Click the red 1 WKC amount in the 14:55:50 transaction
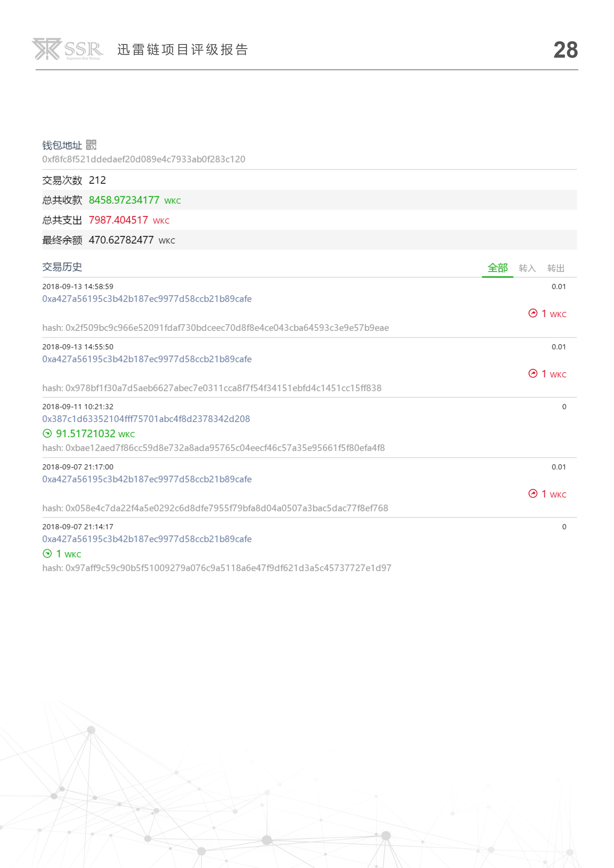 [x=554, y=374]
